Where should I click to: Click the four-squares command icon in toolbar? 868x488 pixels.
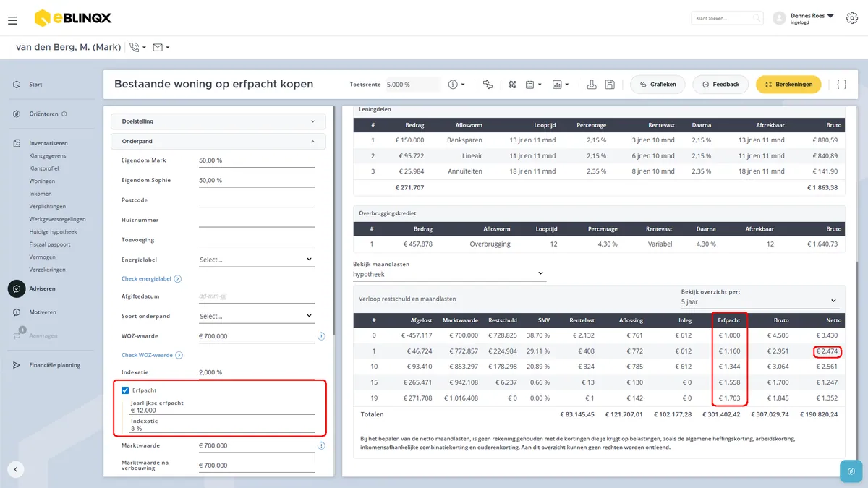[513, 85]
